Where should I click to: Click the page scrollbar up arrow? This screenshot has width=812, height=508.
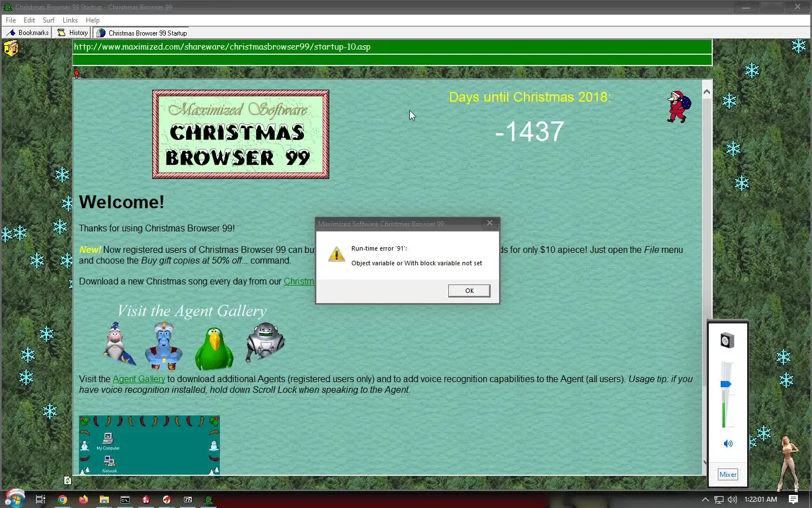[x=707, y=91]
